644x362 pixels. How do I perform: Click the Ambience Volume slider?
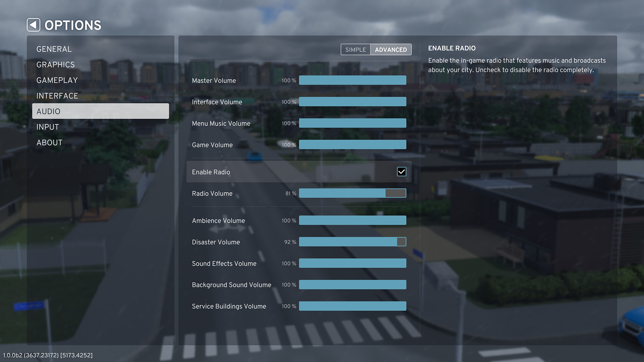coord(352,220)
